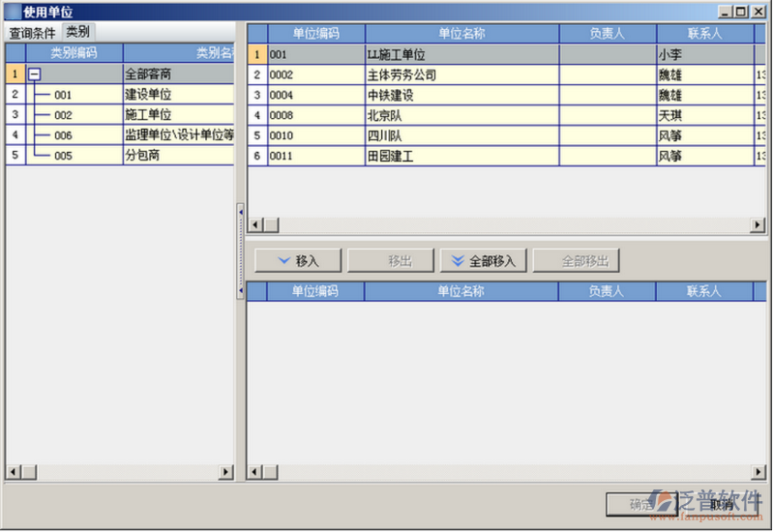The width and height of the screenshot is (773, 532).
Task: Click unit code cell 0008
Action: click(316, 115)
